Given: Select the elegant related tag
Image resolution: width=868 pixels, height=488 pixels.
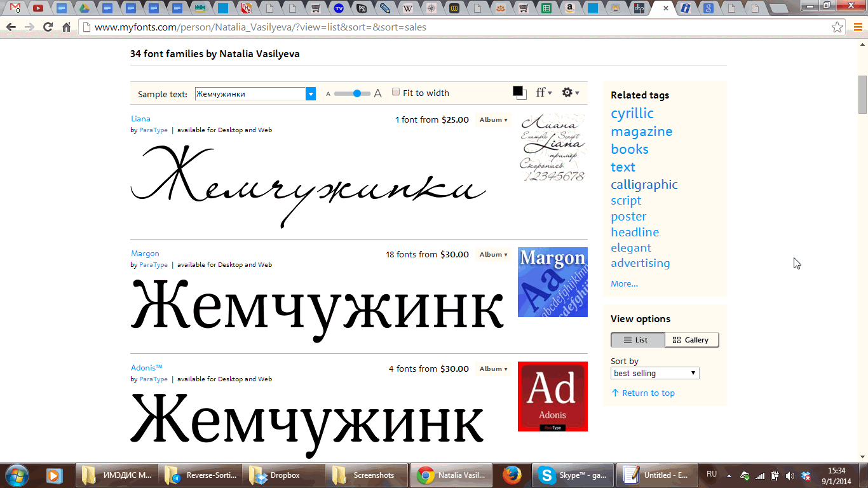Looking at the screenshot, I should click(631, 248).
